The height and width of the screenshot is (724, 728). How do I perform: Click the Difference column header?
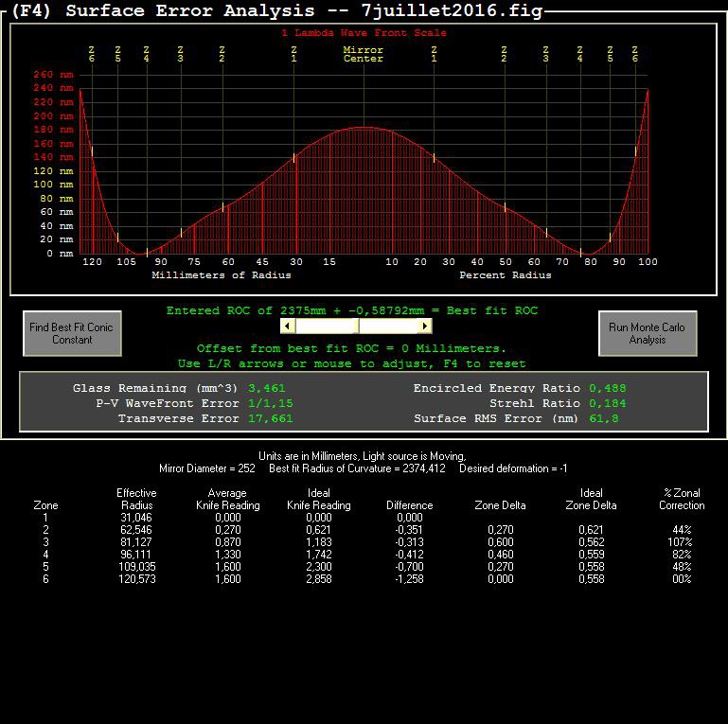pos(410,505)
